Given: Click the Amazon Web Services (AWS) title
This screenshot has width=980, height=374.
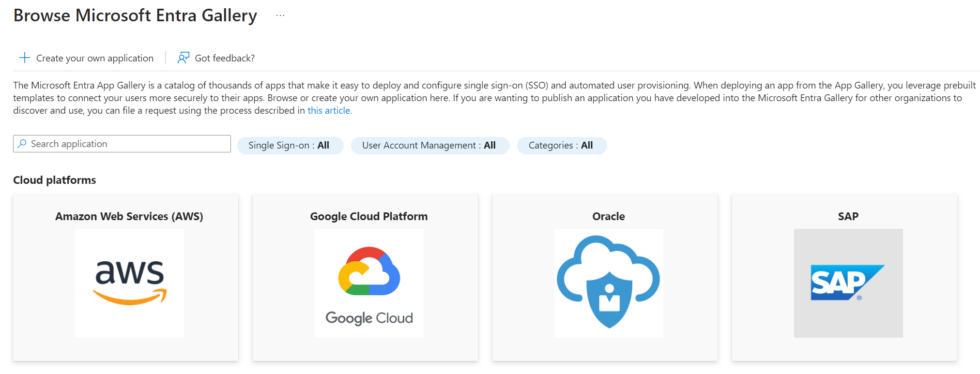Looking at the screenshot, I should 129,216.
